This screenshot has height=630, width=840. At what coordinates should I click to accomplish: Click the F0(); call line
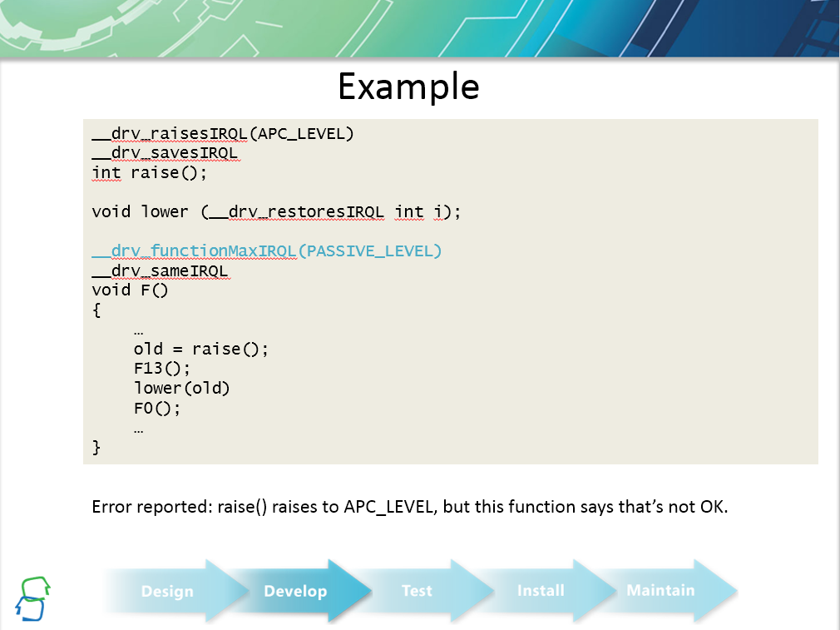point(157,409)
